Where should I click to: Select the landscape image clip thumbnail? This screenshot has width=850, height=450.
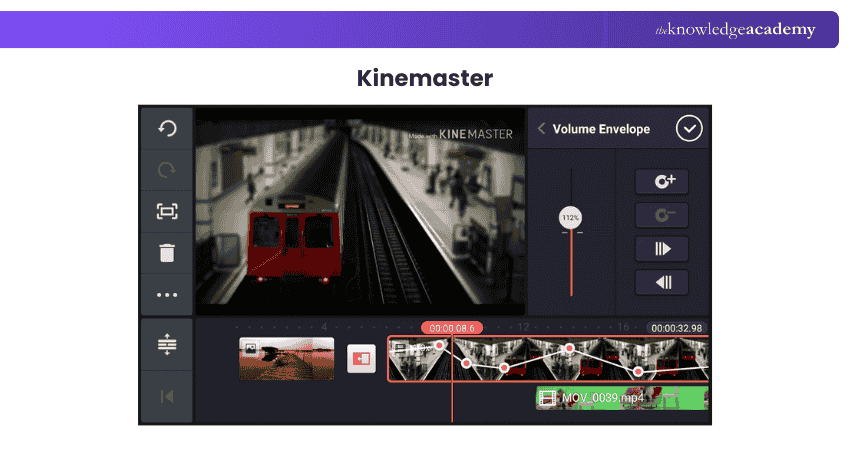pos(287,358)
